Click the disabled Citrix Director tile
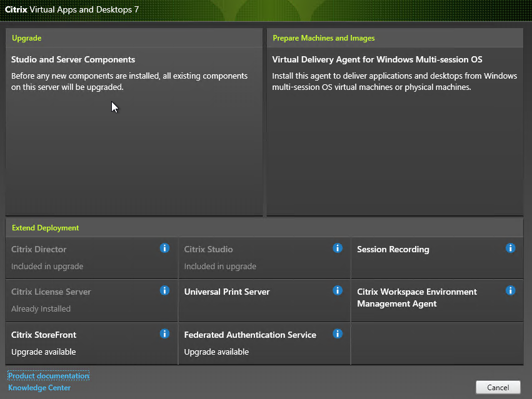This screenshot has width=532, height=399. point(92,258)
